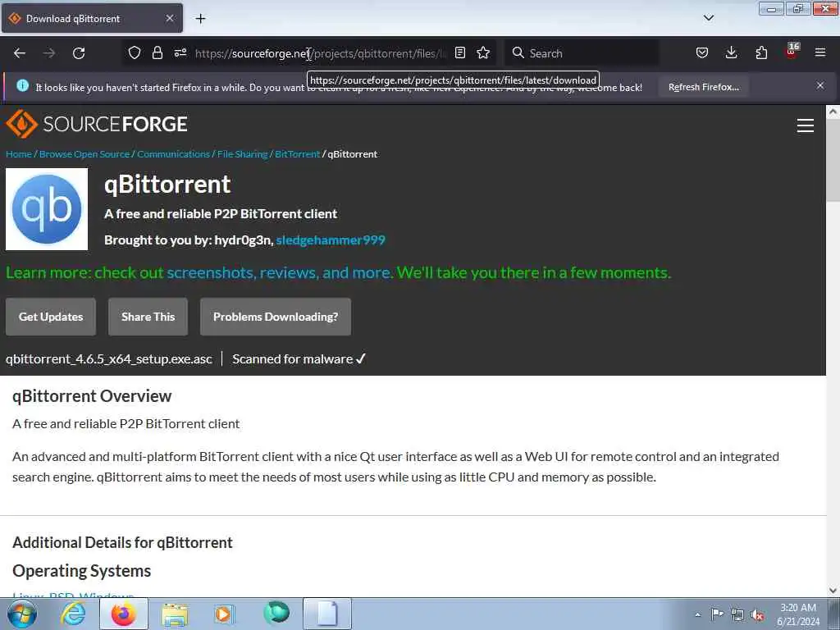Close the Download qBittorrent tab
The width and height of the screenshot is (840, 630).
pos(169,18)
